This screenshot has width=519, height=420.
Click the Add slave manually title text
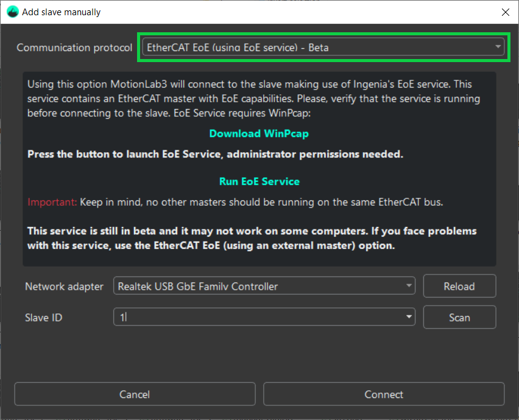[x=60, y=12]
